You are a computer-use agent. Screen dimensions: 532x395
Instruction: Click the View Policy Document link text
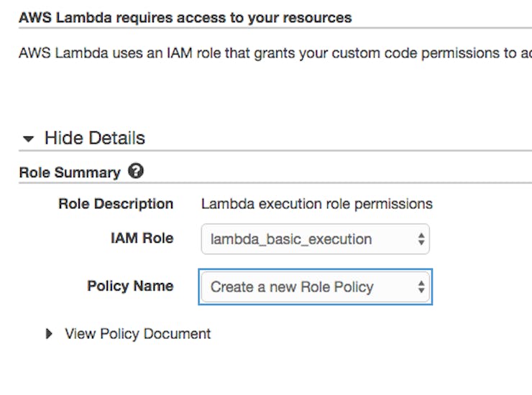[x=138, y=334]
